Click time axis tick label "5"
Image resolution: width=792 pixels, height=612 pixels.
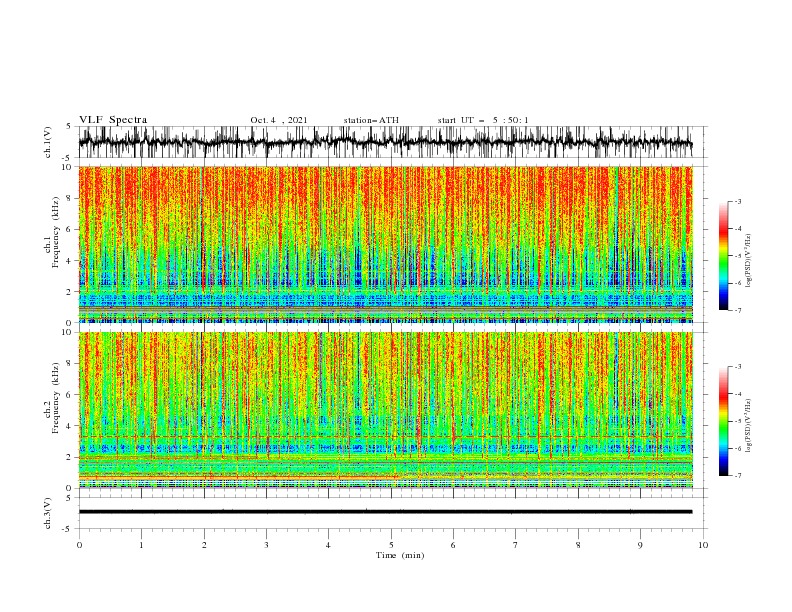tap(391, 545)
